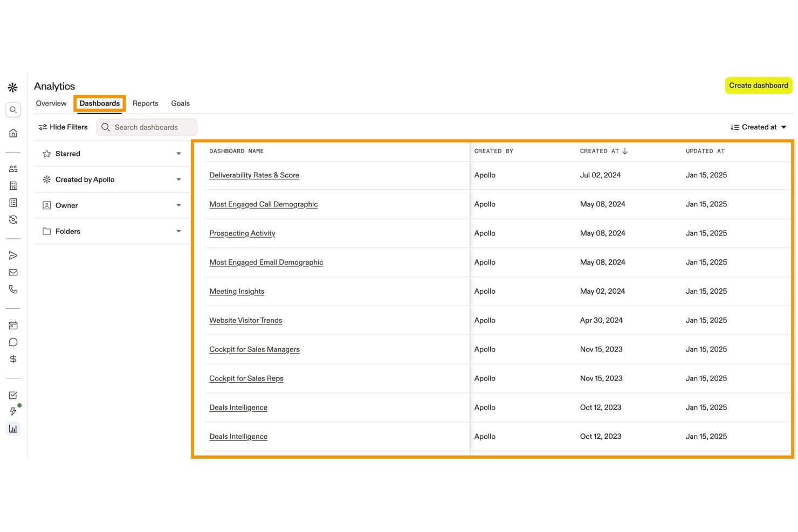798x532 pixels.
Task: Open the Most Engaged Email Demographic dashboard
Action: [266, 262]
